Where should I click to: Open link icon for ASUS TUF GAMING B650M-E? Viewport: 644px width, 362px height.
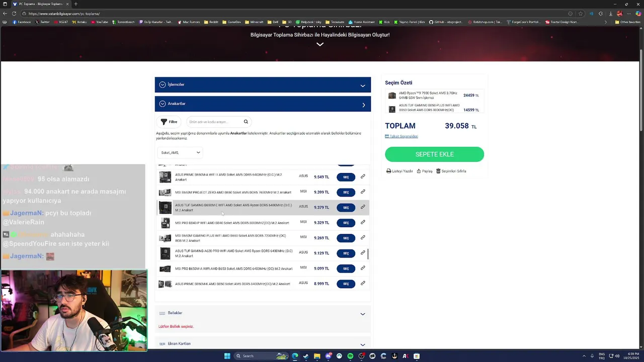[x=363, y=207]
